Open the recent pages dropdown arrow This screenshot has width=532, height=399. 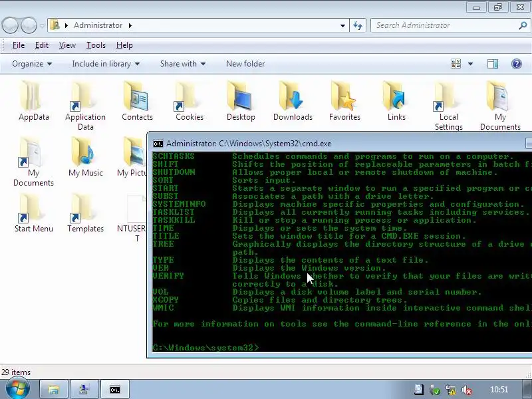[42, 25]
